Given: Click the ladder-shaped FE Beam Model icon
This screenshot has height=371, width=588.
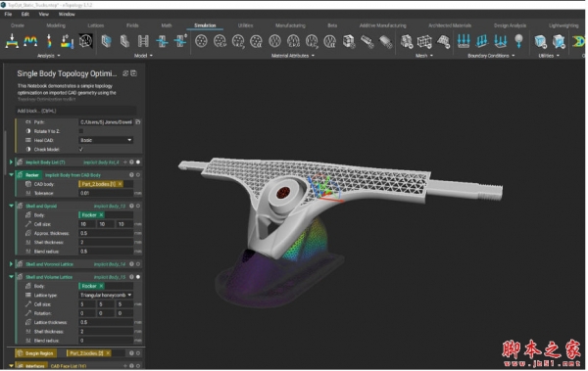Looking at the screenshot, I should click(143, 40).
